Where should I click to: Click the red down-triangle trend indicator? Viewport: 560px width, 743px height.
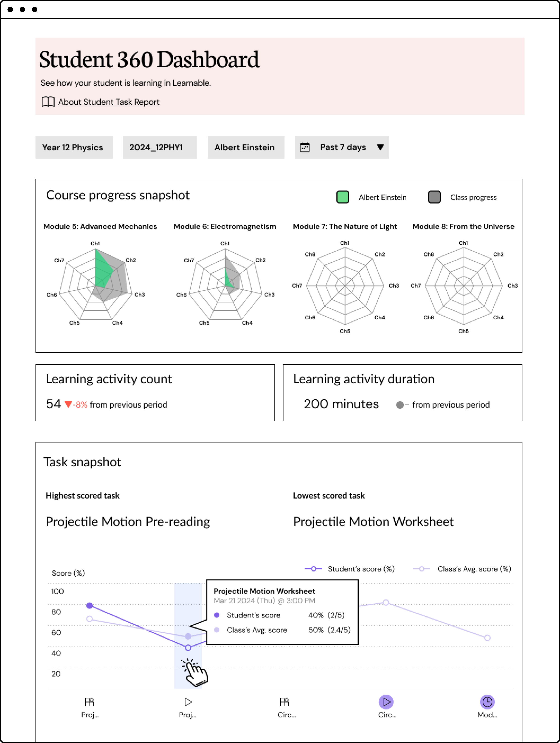(x=68, y=404)
